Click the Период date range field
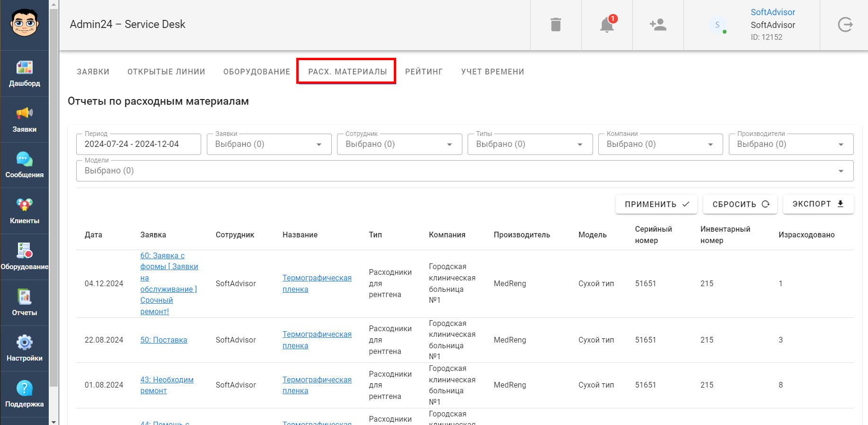This screenshot has width=868, height=425. pos(138,144)
